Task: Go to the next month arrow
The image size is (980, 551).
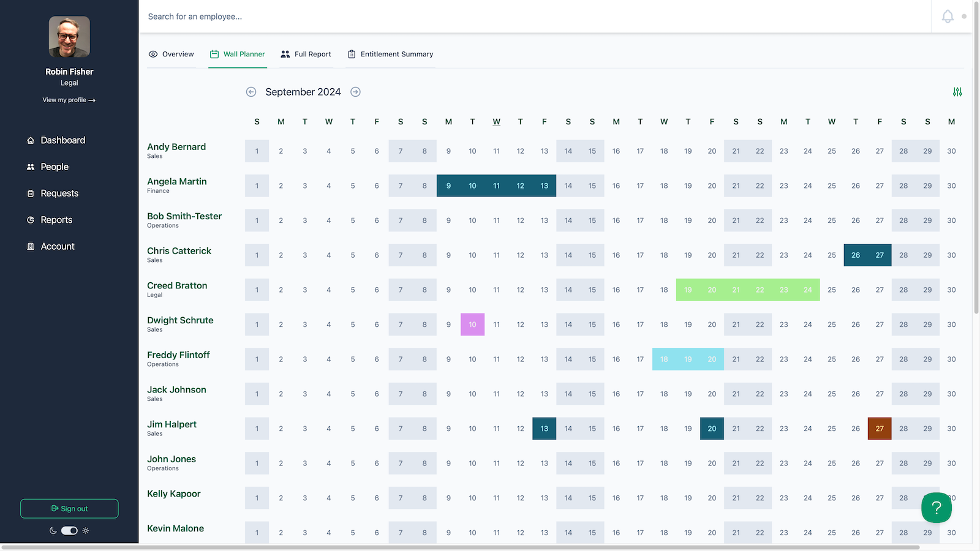Action: tap(355, 92)
